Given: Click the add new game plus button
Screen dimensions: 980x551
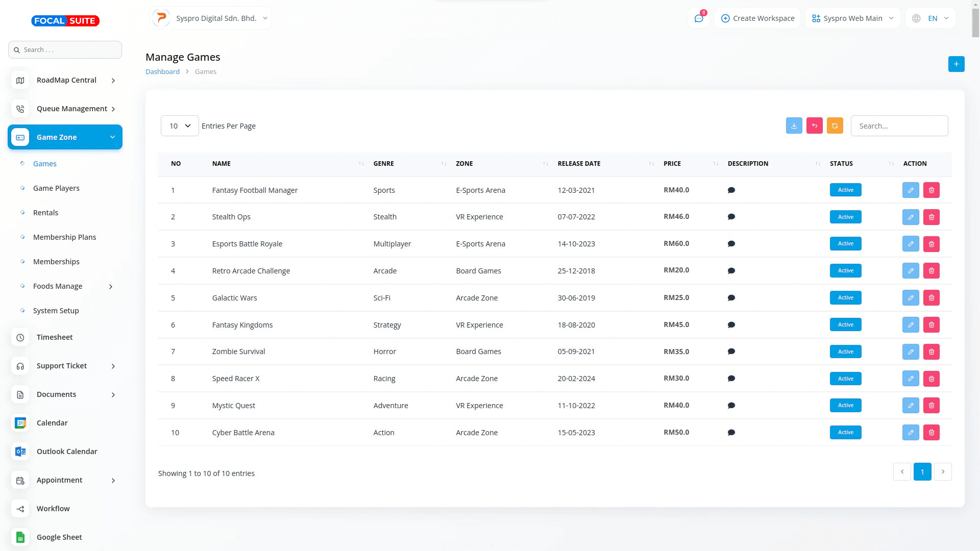Looking at the screenshot, I should pos(956,64).
